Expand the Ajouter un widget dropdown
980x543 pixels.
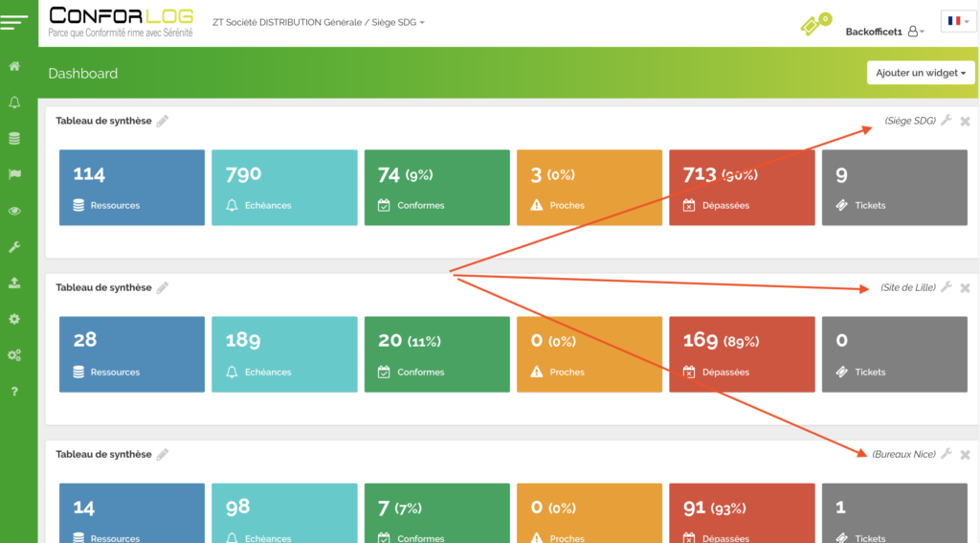tap(921, 73)
